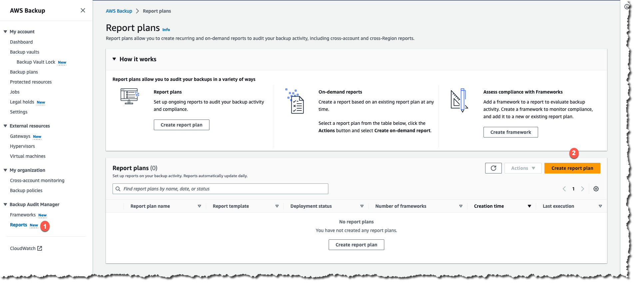This screenshot has height=289, width=644.
Task: Click the AWS Backup breadcrumb link
Action: pyautogui.click(x=119, y=11)
